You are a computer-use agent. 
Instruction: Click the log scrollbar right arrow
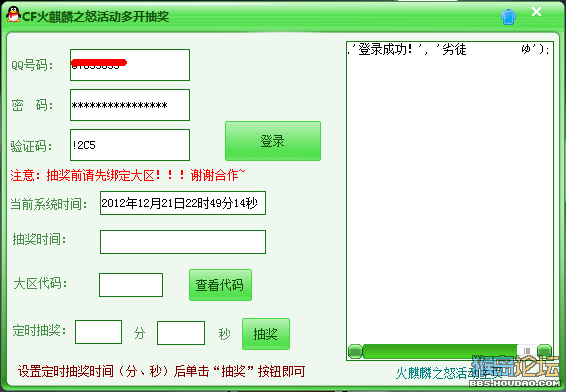[544, 351]
